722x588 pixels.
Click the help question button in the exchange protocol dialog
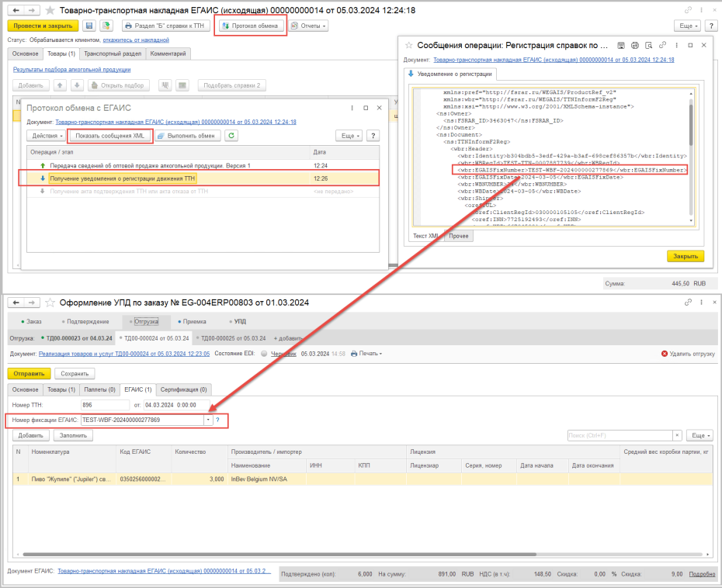point(373,136)
